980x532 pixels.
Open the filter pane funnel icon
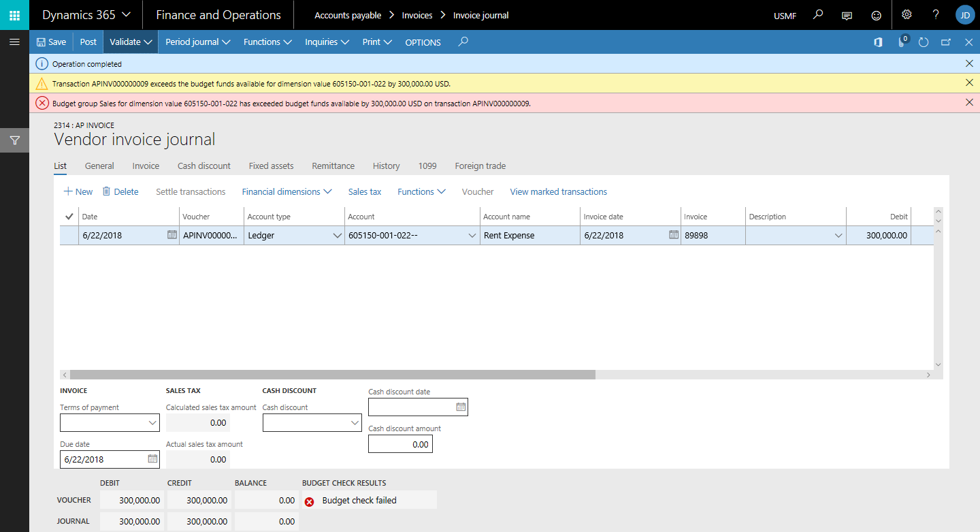pos(14,140)
